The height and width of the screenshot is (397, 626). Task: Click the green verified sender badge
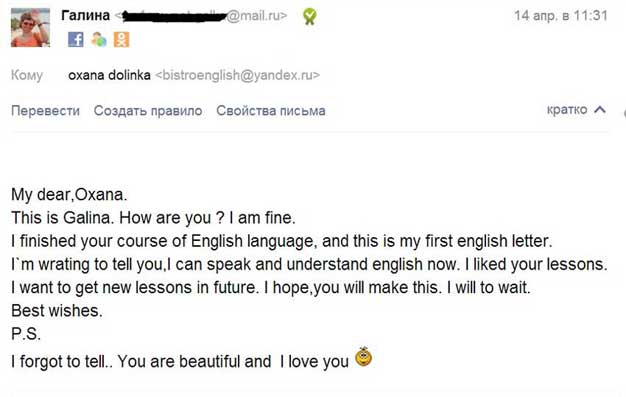click(309, 16)
